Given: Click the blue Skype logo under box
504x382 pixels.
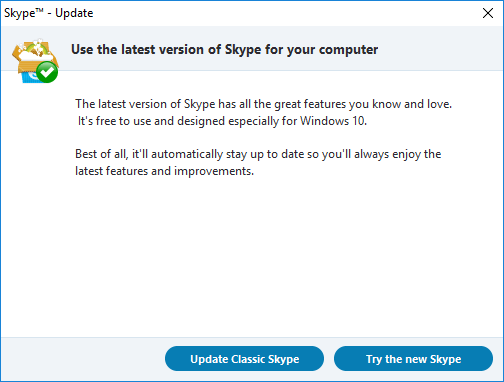Looking at the screenshot, I should pos(29,77).
